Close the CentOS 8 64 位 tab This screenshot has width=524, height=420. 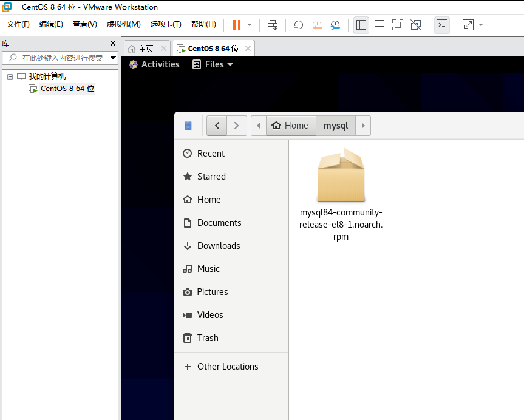(248, 49)
